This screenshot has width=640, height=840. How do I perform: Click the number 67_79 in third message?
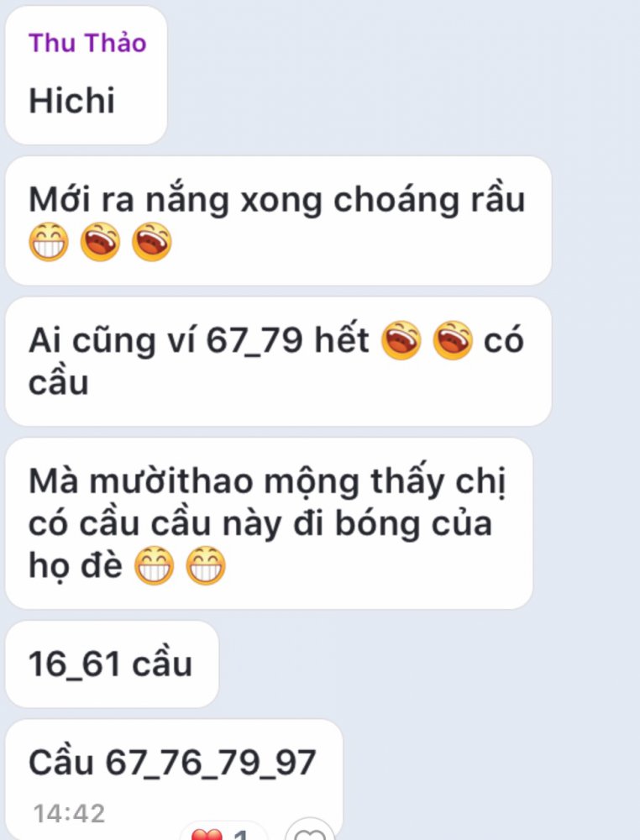(254, 340)
